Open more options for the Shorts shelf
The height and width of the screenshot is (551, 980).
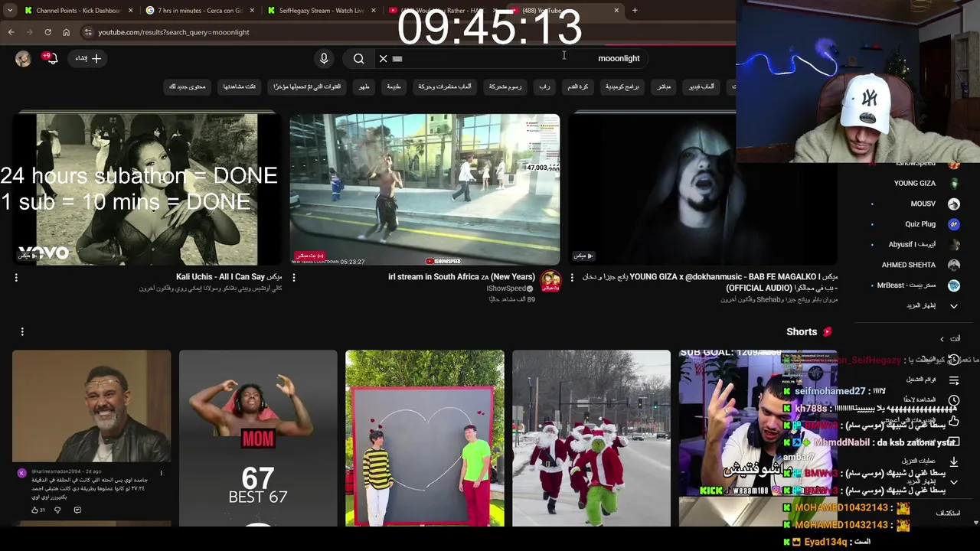(x=22, y=331)
